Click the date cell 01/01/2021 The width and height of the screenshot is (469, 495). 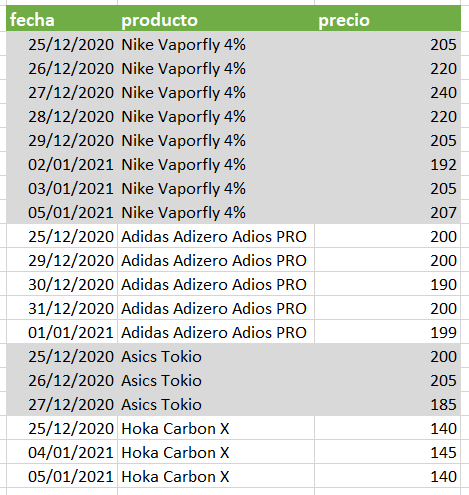coord(62,333)
